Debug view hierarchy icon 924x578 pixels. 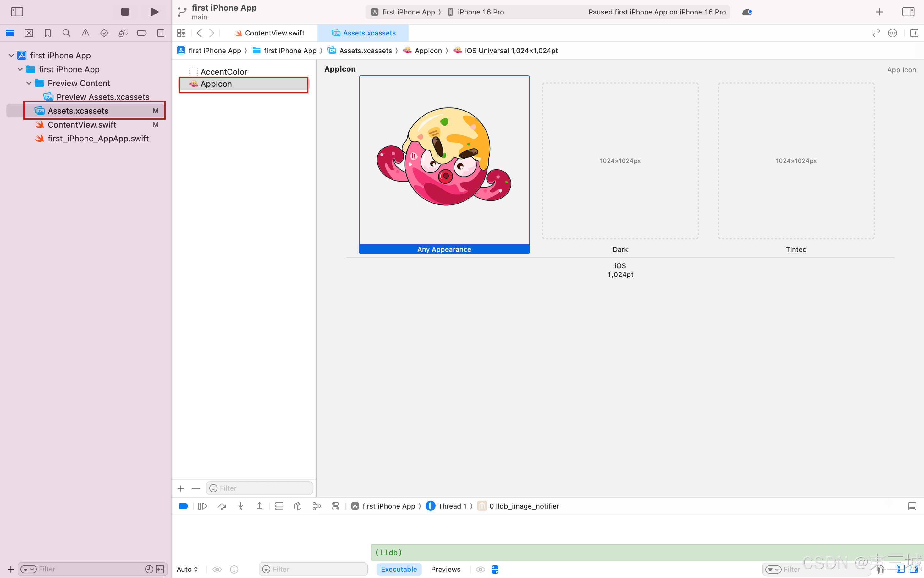tap(298, 506)
